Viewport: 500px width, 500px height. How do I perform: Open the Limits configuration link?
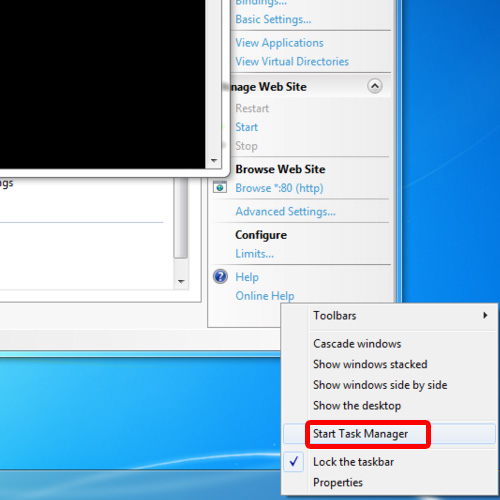point(254,254)
